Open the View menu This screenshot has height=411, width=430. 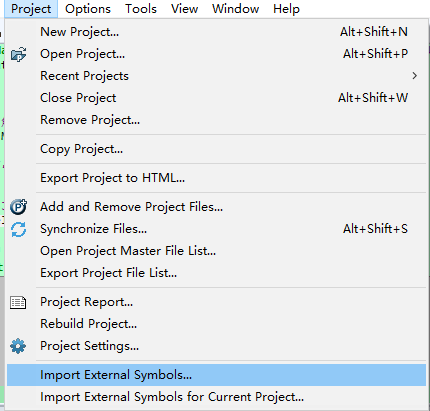[x=184, y=9]
